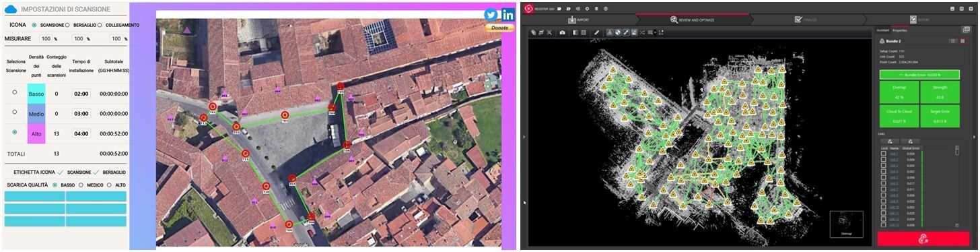Open the Sitemap thumbnail in the viewer
The height and width of the screenshot is (252, 980).
point(846,224)
